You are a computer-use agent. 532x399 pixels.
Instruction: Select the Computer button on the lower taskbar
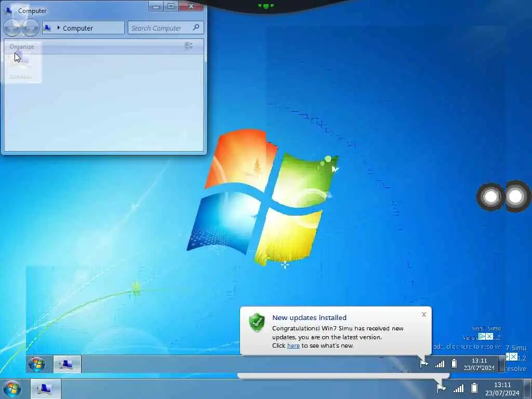coord(46,389)
